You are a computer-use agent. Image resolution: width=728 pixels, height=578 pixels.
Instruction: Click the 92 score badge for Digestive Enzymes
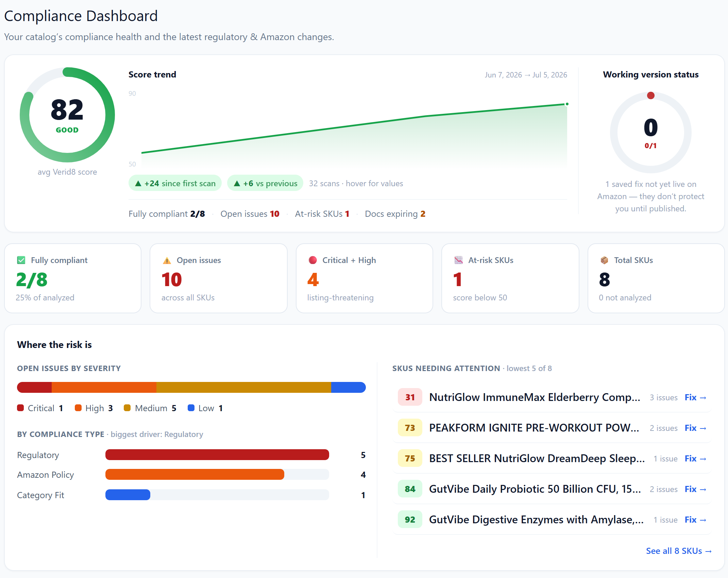tap(410, 520)
